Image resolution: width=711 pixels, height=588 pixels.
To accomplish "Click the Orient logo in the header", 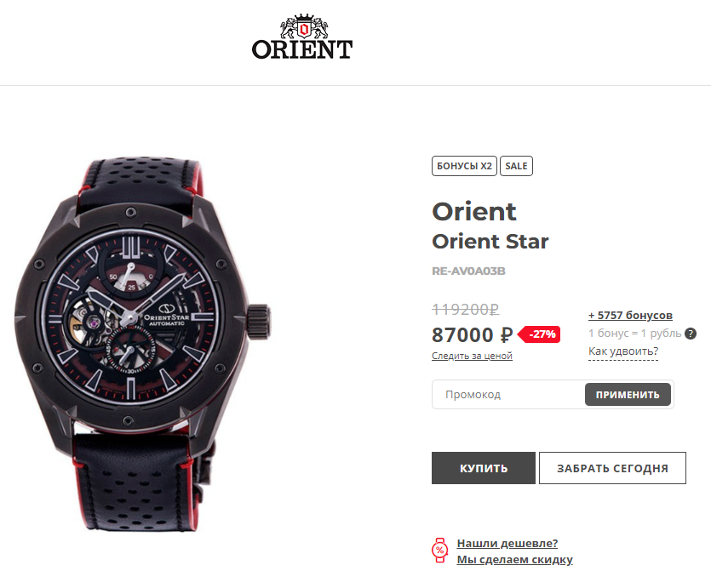I will 302,37.
